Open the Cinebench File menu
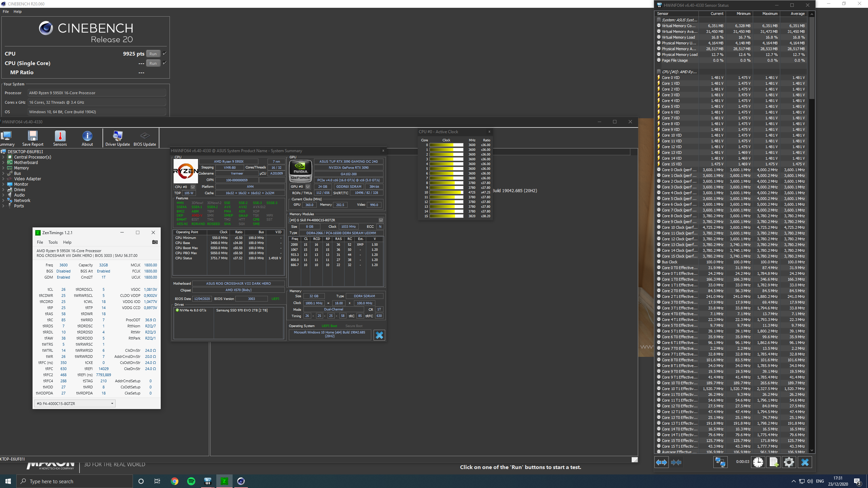The image size is (868, 488). (6, 12)
